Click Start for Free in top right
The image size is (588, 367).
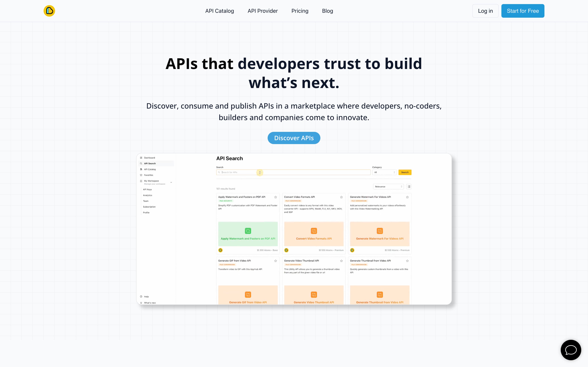click(x=523, y=11)
